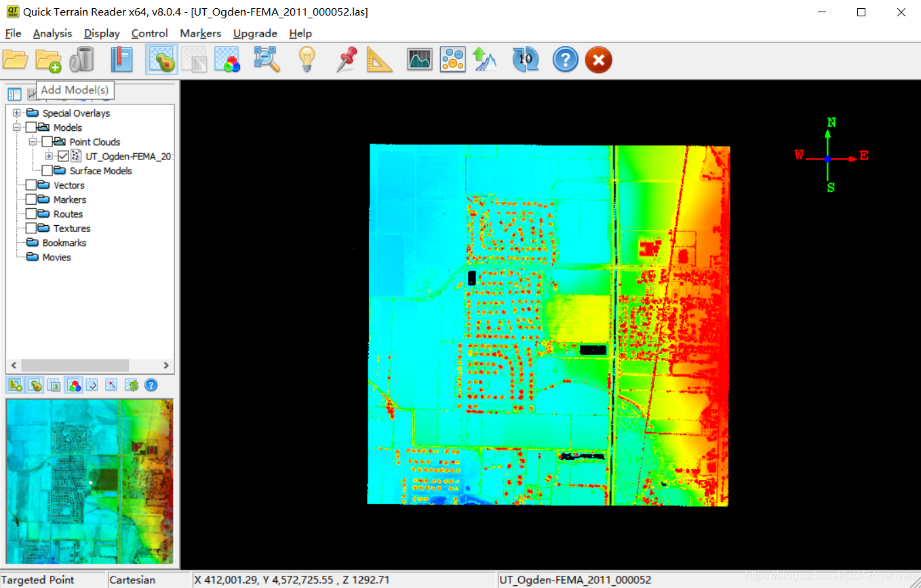Toggle the overview RGB circles icon
Image resolution: width=921 pixels, height=588 pixels.
(75, 385)
